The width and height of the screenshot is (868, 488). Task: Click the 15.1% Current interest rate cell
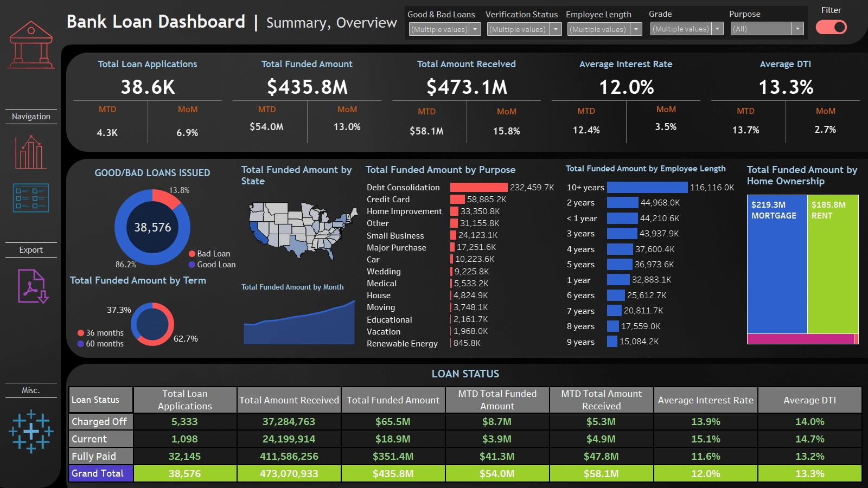705,439
